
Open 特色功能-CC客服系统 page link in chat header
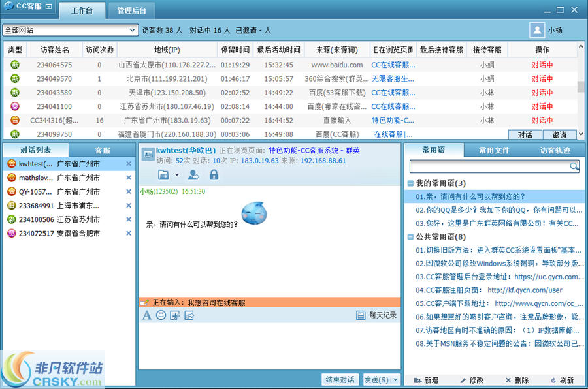(314, 150)
